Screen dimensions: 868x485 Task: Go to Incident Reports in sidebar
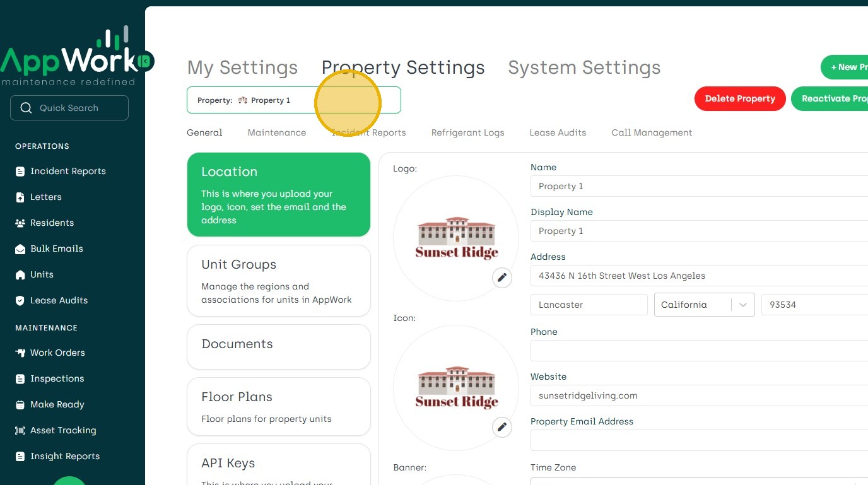point(68,172)
